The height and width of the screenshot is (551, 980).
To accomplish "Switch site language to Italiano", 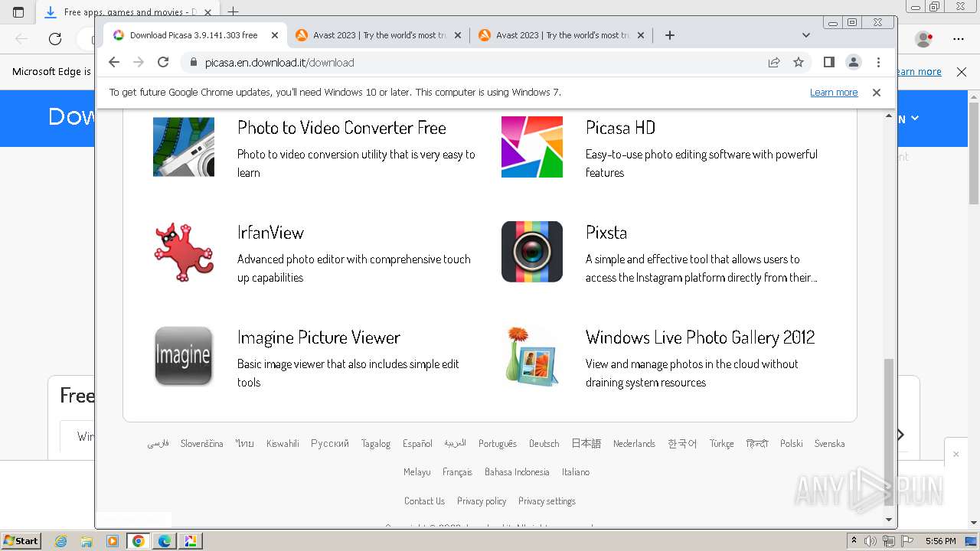I will (x=576, y=472).
